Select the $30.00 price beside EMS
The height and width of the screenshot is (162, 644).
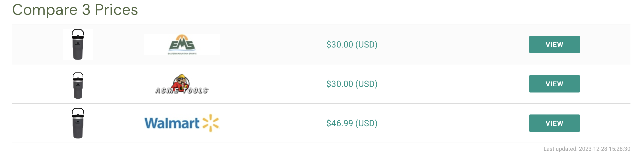click(x=352, y=45)
